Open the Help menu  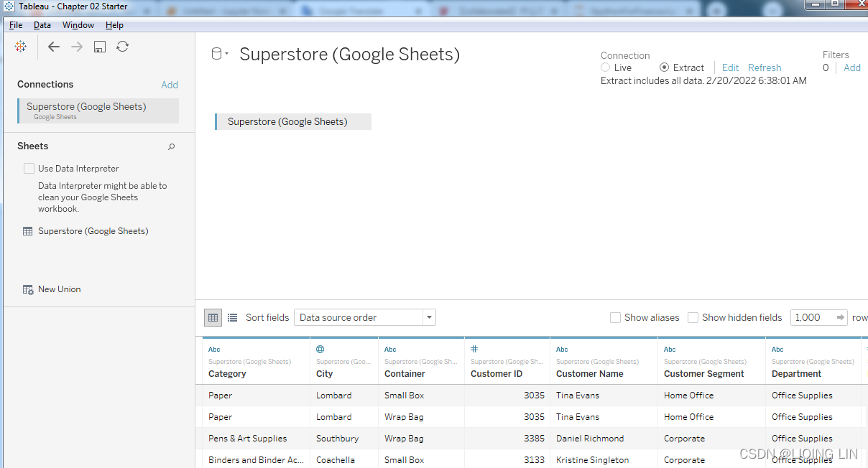(114, 25)
